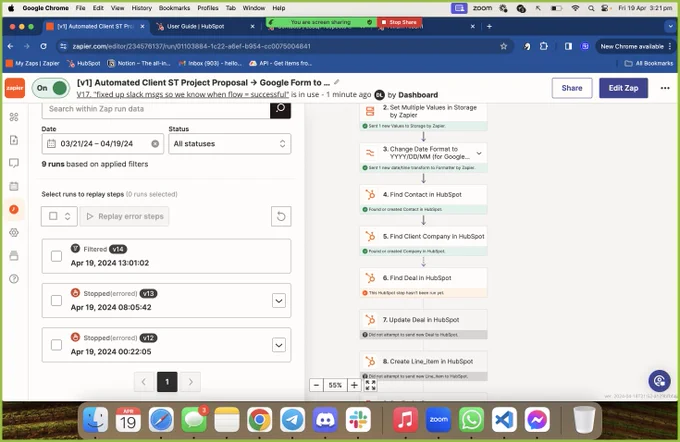Bookmark this page with the star icon
This screenshot has height=442, width=680.
coord(503,46)
